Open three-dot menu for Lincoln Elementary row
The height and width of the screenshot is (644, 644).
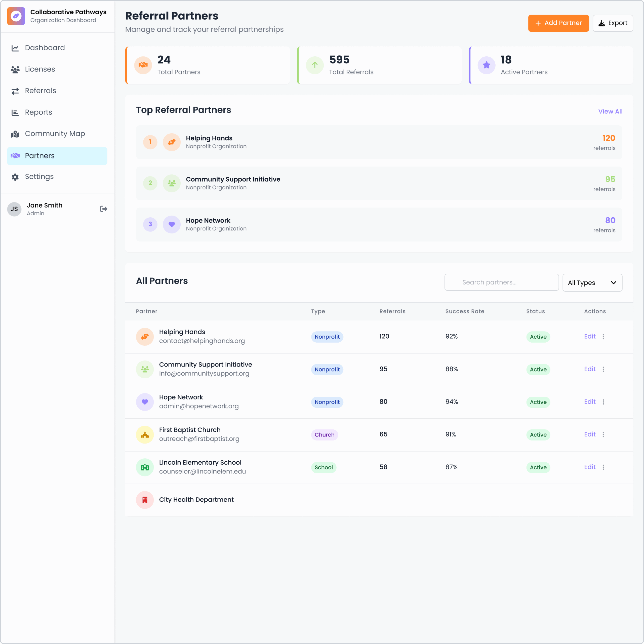tap(603, 467)
